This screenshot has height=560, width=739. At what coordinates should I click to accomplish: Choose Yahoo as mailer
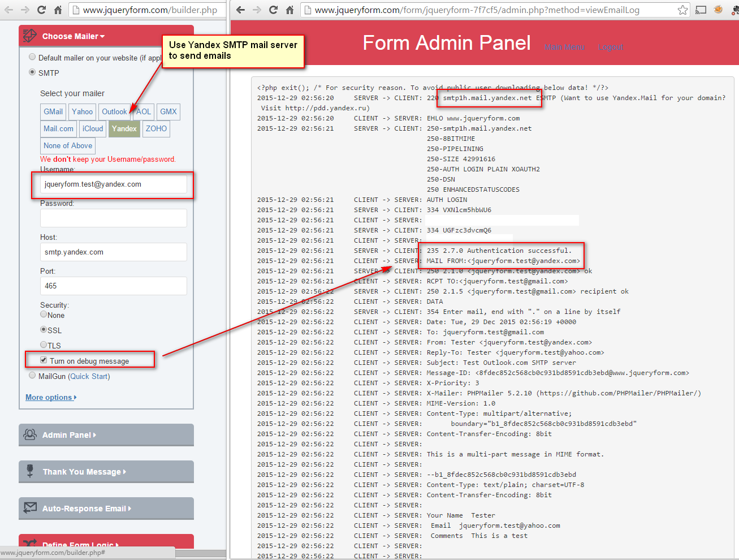click(x=82, y=112)
